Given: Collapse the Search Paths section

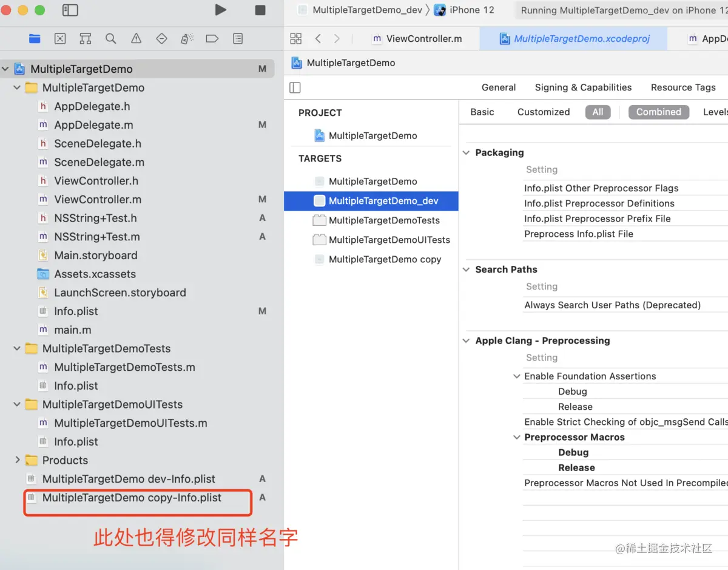Looking at the screenshot, I should 466,270.
